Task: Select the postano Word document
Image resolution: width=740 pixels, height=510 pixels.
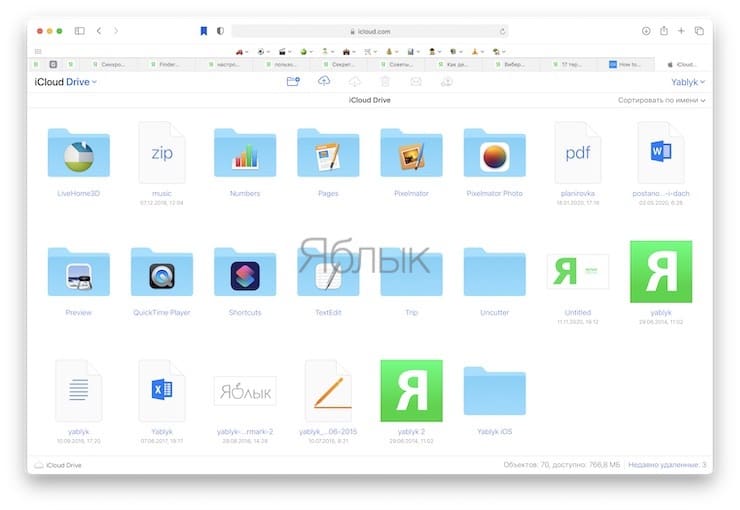Action: coord(661,152)
